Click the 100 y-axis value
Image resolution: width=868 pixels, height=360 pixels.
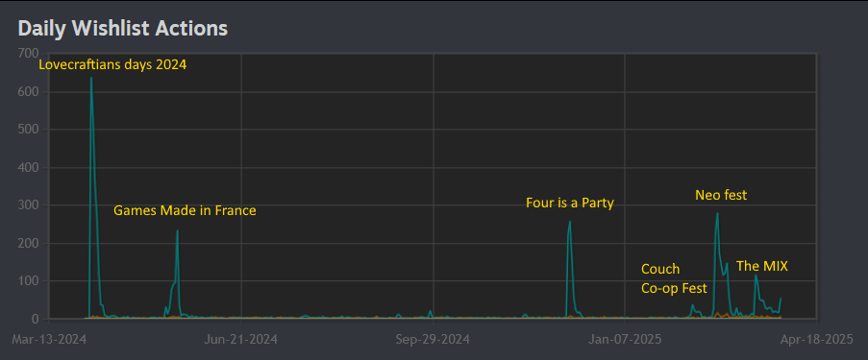pyautogui.click(x=29, y=281)
